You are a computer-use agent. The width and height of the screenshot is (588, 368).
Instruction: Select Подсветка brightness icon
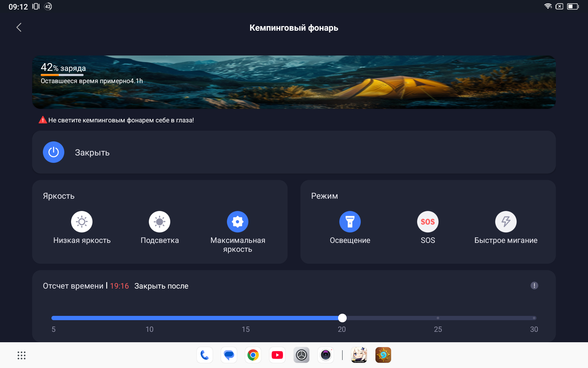pyautogui.click(x=160, y=222)
